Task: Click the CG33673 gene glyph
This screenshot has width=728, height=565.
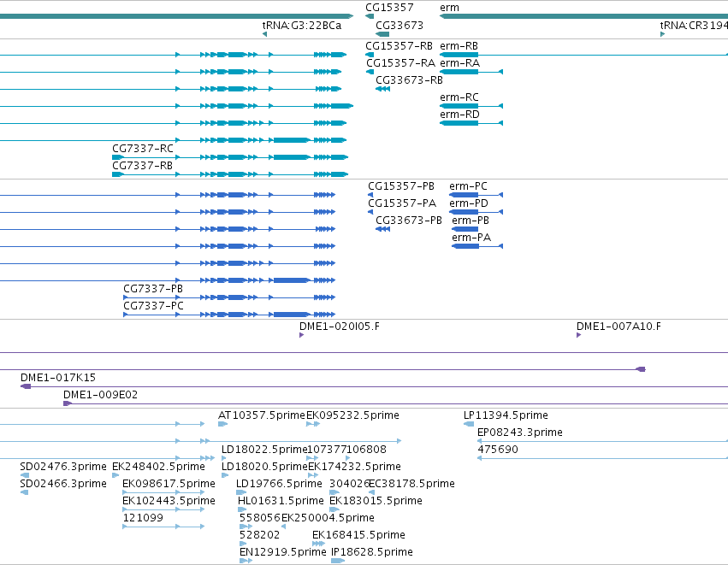Action: click(x=382, y=34)
